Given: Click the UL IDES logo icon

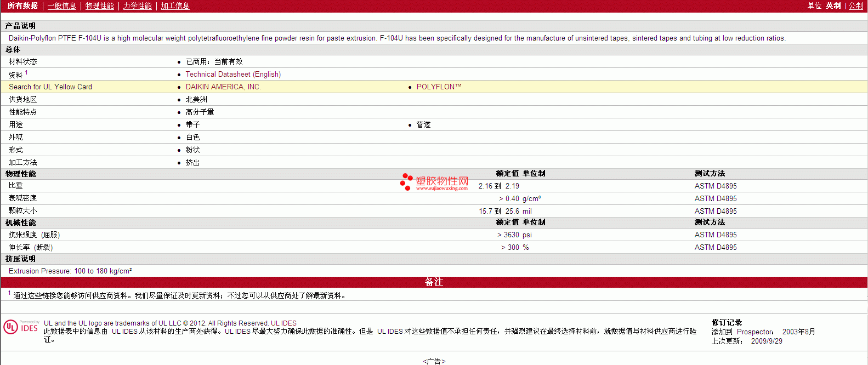Looking at the screenshot, I should (x=21, y=327).
